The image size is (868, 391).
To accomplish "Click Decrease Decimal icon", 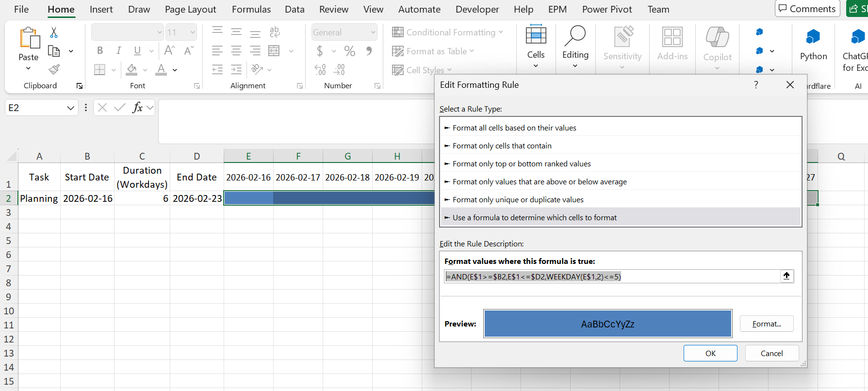I will [x=339, y=70].
